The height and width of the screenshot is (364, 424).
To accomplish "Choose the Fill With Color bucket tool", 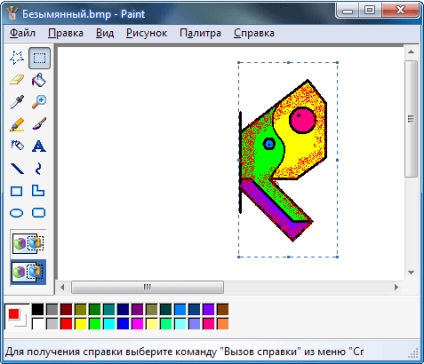I will point(39,80).
